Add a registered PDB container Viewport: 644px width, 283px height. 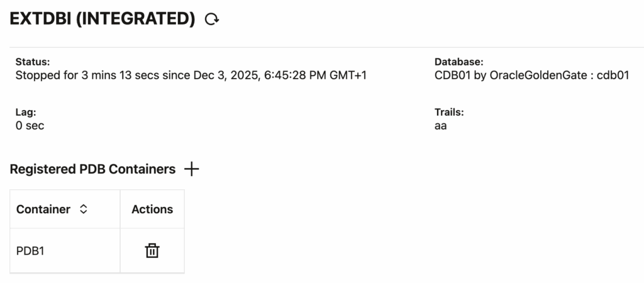click(191, 169)
